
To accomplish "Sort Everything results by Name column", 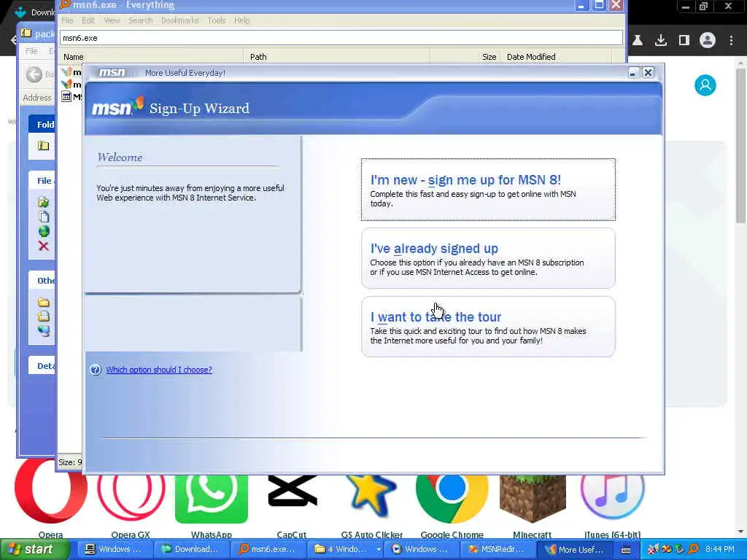I will (151, 57).
